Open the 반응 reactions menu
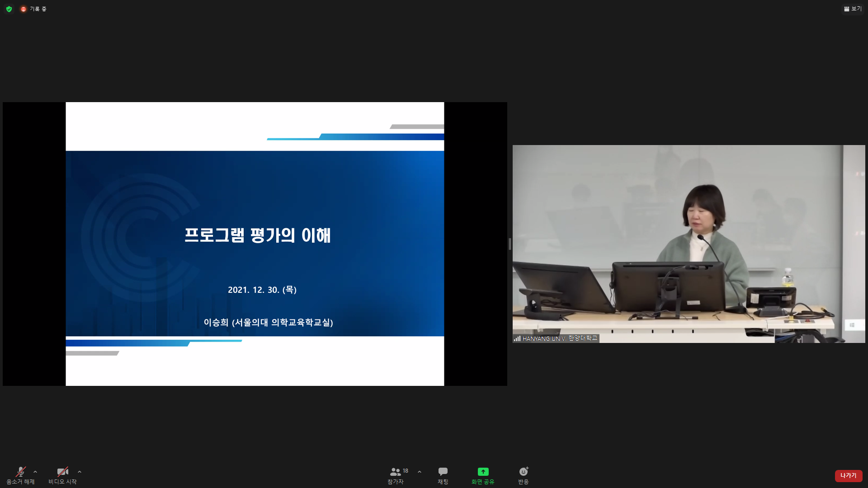 coord(524,476)
